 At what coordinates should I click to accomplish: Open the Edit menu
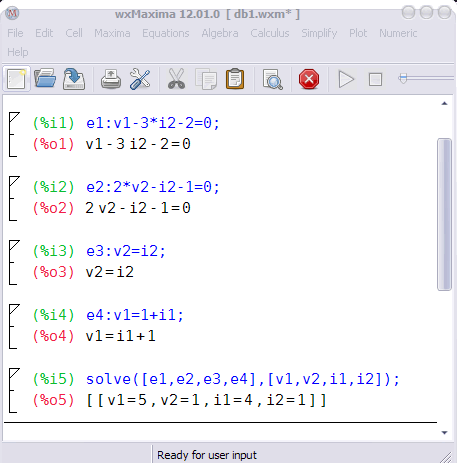44,33
